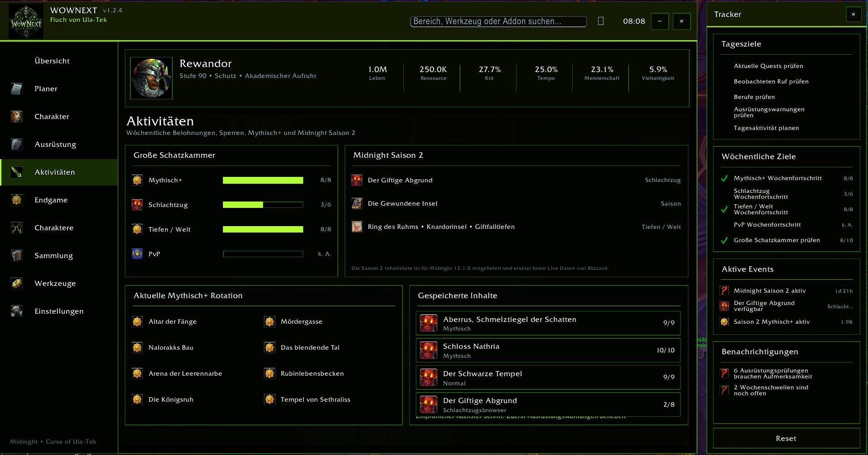The image size is (868, 455).
Task: Click the Mythisch+ progress bar
Action: click(263, 181)
